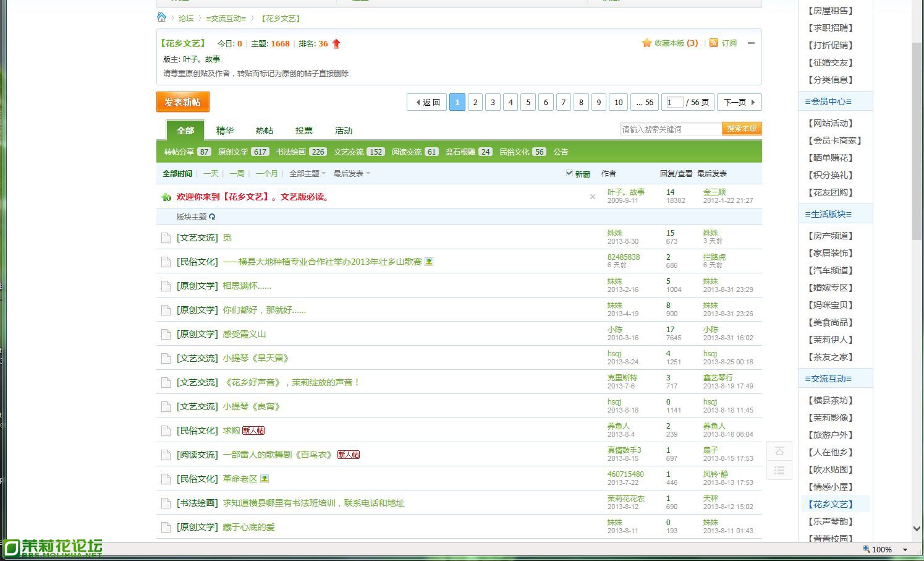924x561 pixels.
Task: Open the thread icon for 觅 post
Action: (166, 238)
